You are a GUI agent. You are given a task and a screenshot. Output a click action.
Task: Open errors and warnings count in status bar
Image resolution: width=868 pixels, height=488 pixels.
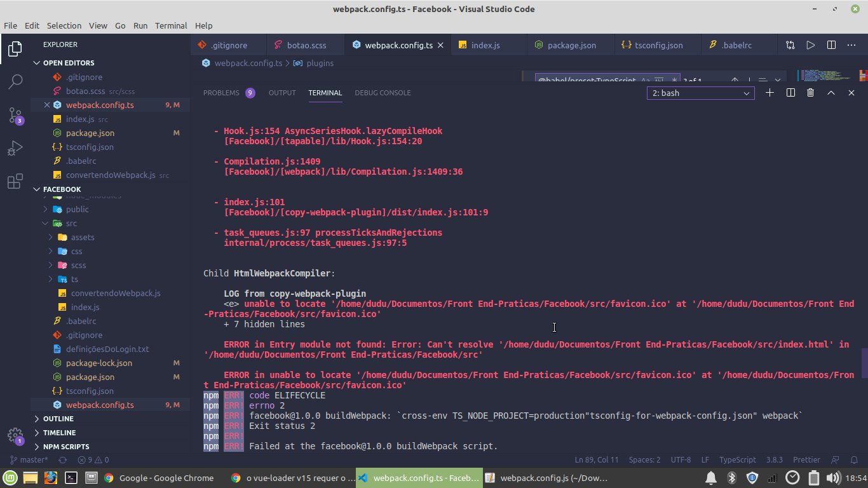93,459
